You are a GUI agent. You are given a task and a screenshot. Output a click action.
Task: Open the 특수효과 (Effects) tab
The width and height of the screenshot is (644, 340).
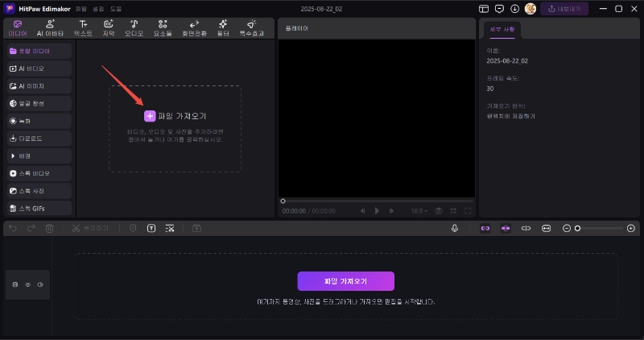point(251,28)
